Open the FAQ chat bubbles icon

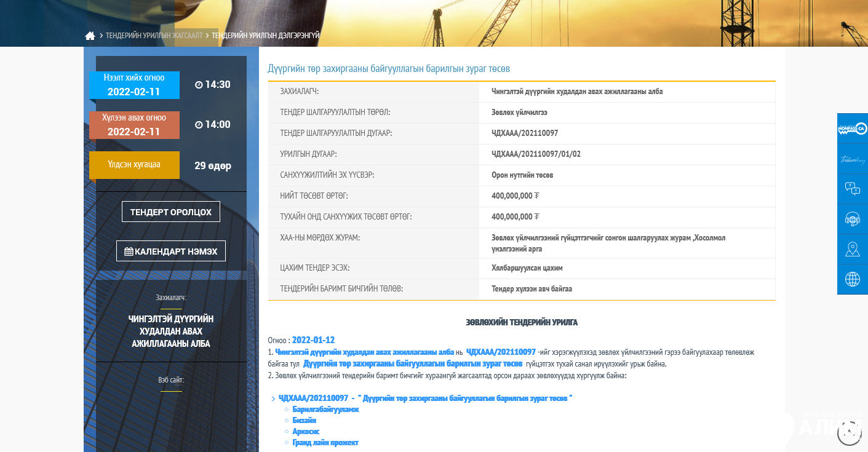[x=853, y=189]
